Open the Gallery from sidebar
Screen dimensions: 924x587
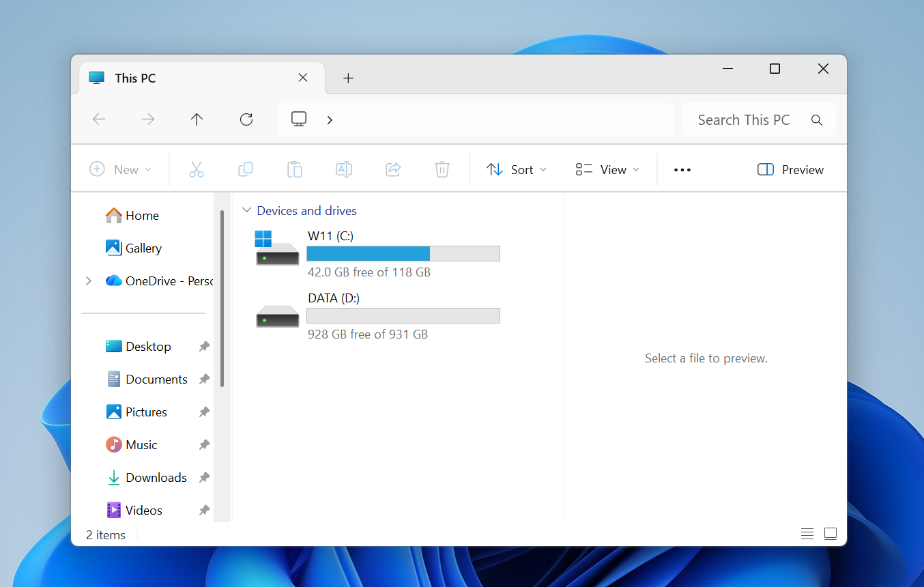click(x=143, y=248)
